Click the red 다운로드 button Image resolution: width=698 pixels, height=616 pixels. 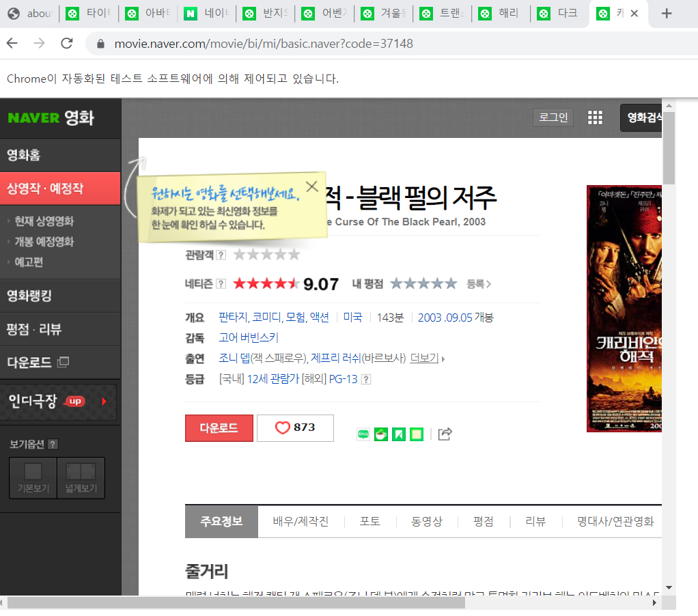219,428
